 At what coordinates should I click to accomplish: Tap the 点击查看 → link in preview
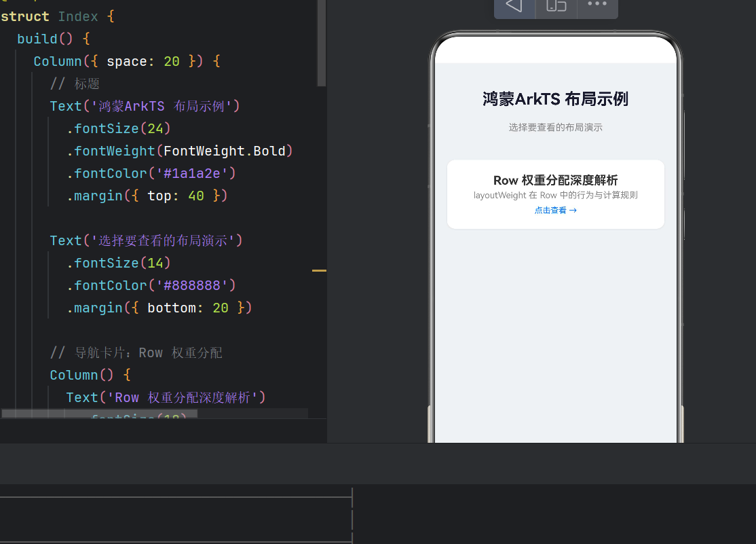555,211
